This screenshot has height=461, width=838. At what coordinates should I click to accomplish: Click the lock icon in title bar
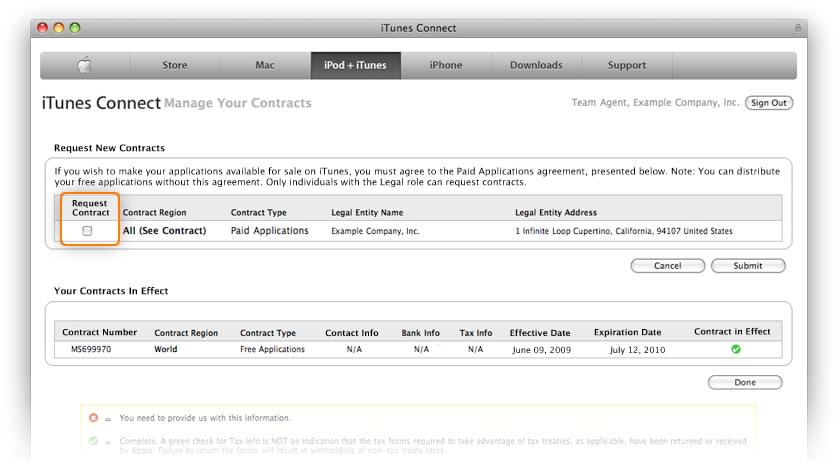[797, 28]
